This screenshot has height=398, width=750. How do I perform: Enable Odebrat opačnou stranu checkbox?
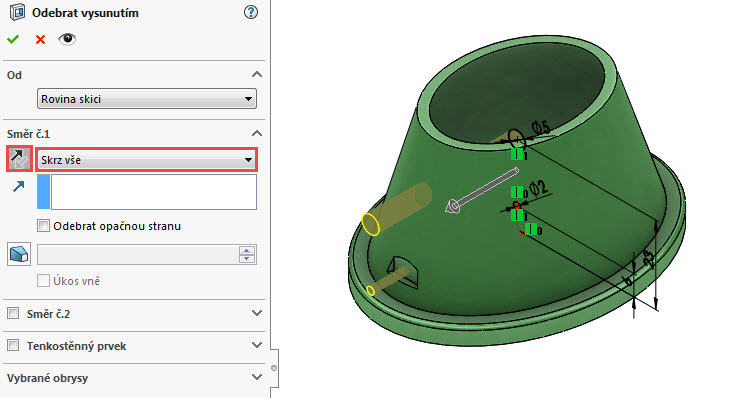click(x=44, y=226)
